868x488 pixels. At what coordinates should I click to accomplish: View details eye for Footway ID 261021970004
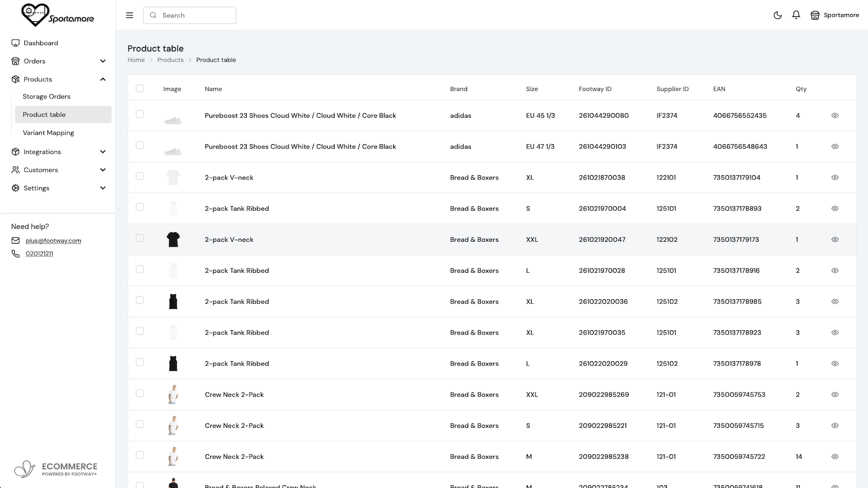[x=835, y=208]
